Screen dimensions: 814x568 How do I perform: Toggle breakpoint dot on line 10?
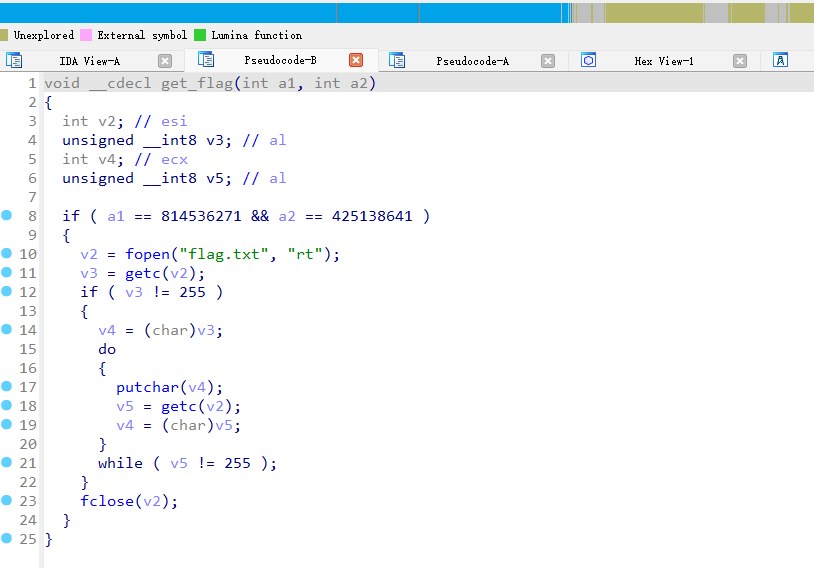[x=7, y=253]
